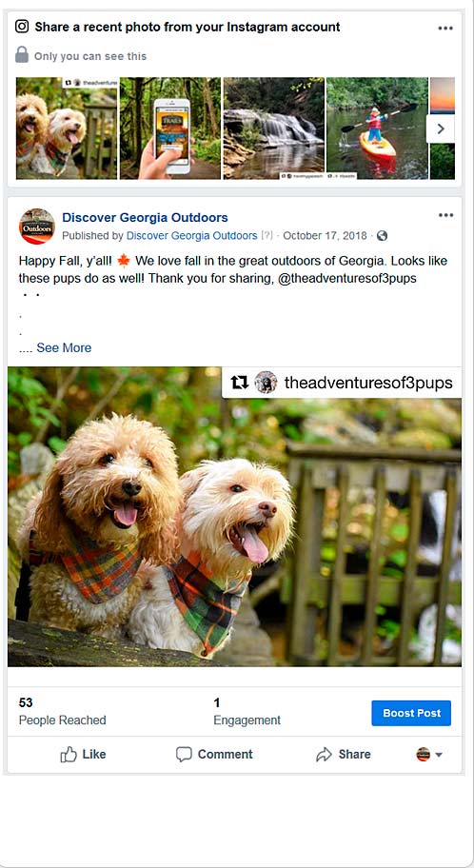Click the Instagram logo icon
Viewport: 474px width, 868px height.
[22, 26]
